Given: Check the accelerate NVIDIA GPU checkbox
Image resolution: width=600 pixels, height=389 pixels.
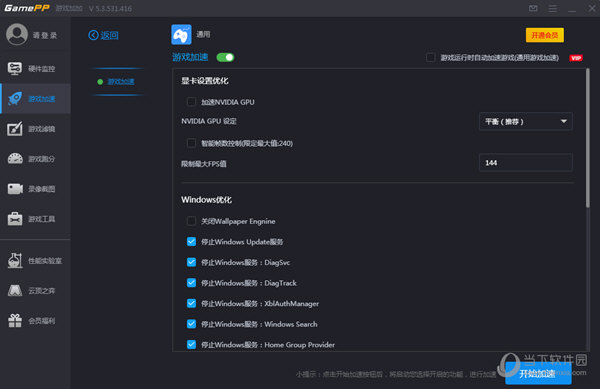Looking at the screenshot, I should point(191,102).
